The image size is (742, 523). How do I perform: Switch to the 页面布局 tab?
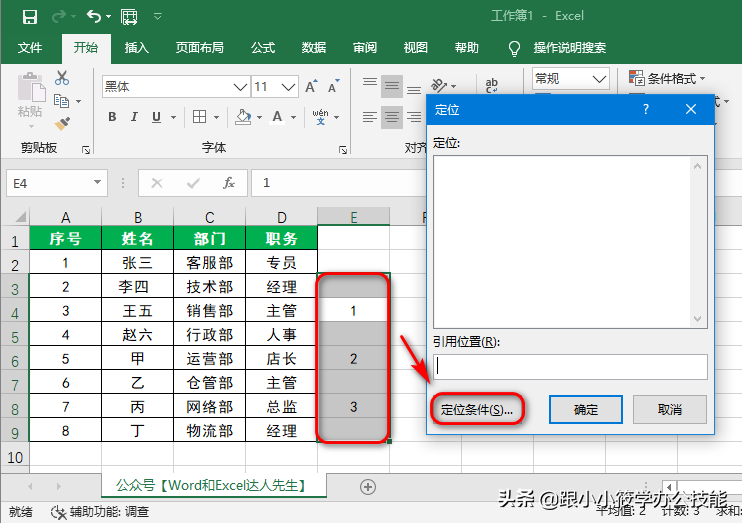199,48
